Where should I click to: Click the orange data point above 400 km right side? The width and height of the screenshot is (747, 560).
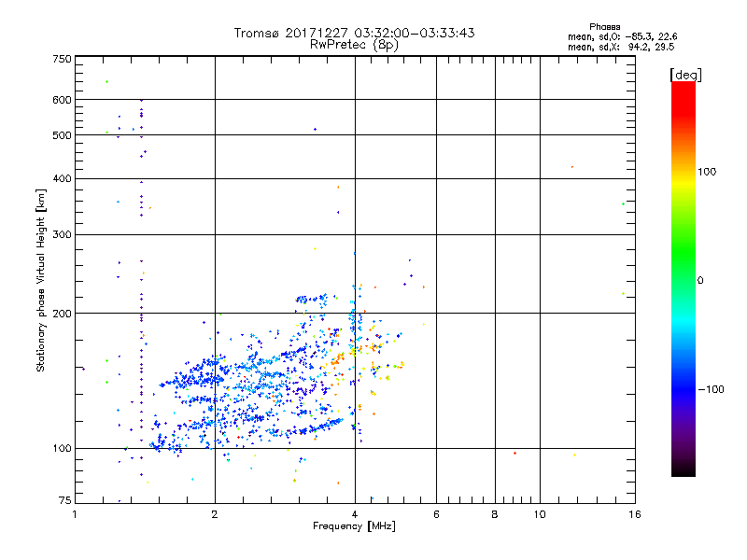[572, 167]
